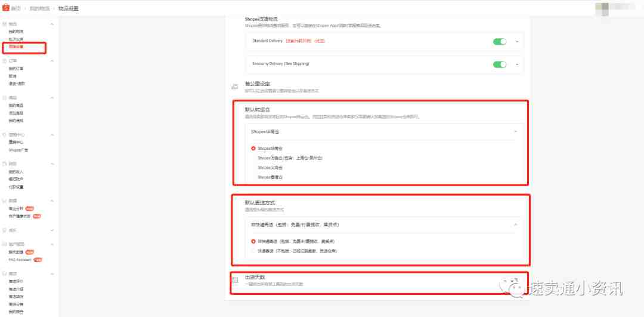
Task: Select the last Shopee warehouse option
Action: click(x=270, y=177)
